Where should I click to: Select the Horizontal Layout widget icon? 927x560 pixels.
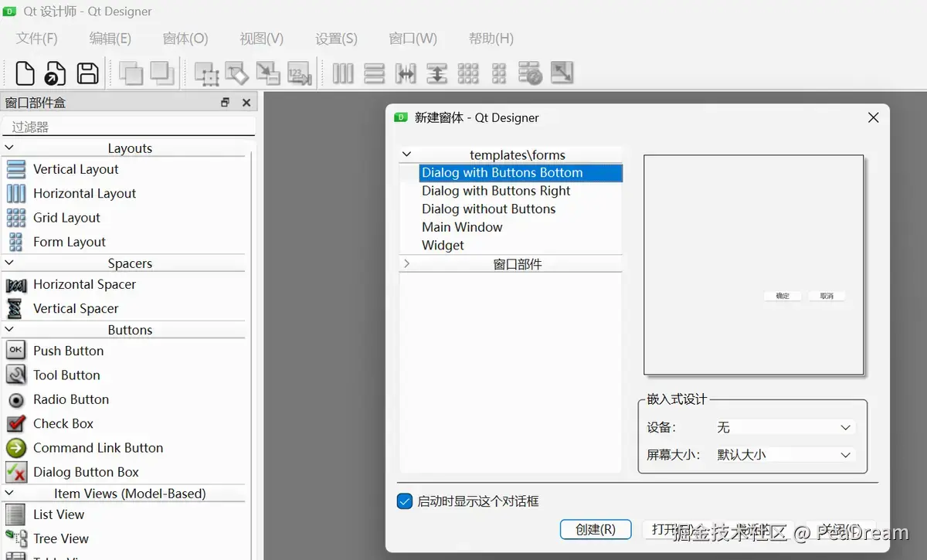(x=15, y=193)
